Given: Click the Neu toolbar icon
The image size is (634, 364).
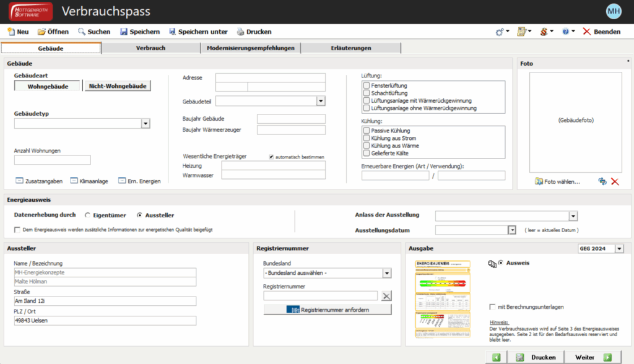Looking at the screenshot, I should point(11,32).
